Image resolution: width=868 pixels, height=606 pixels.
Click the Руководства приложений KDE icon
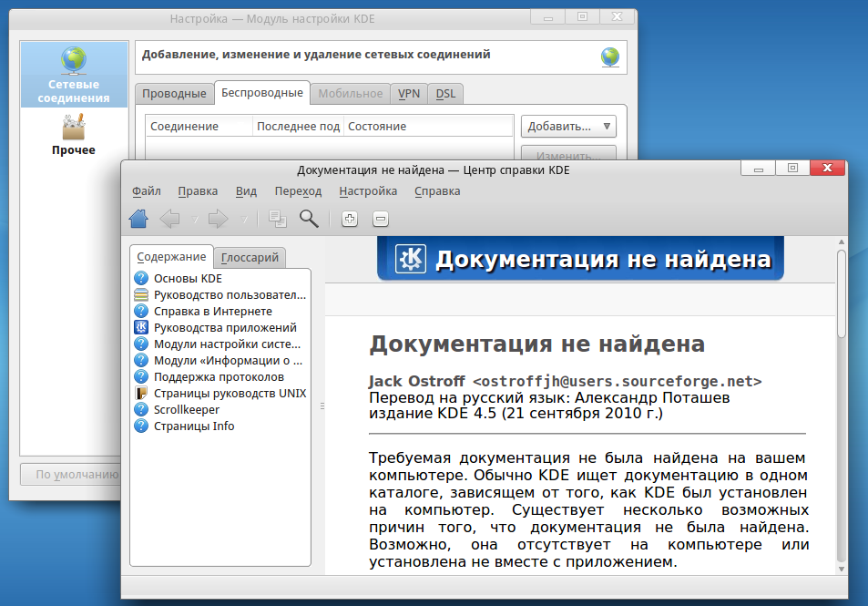pos(141,327)
